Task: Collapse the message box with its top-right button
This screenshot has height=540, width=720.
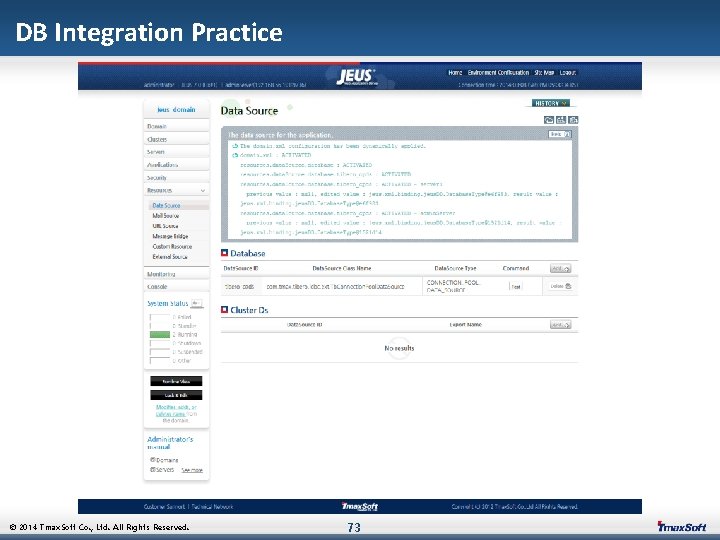Action: pos(560,134)
